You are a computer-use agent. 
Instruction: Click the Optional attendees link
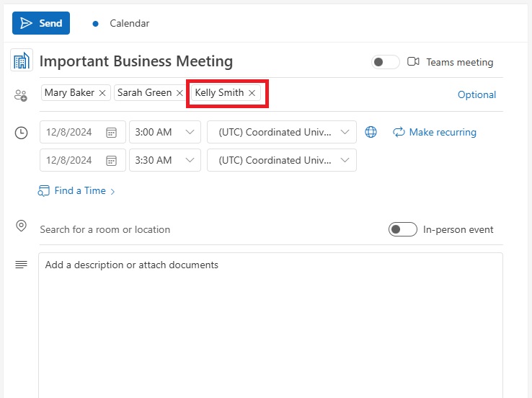pyautogui.click(x=476, y=94)
